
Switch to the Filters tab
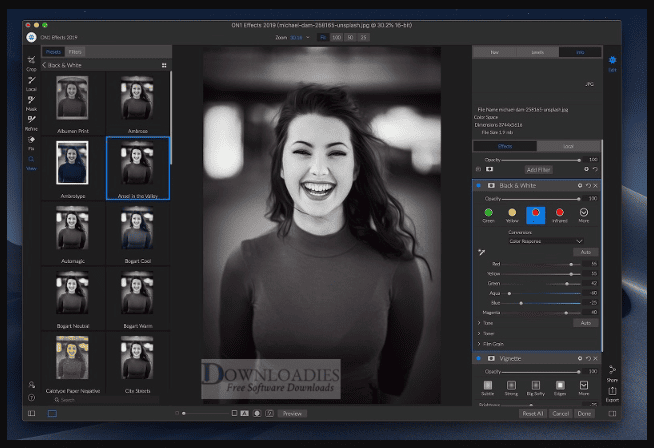(75, 52)
